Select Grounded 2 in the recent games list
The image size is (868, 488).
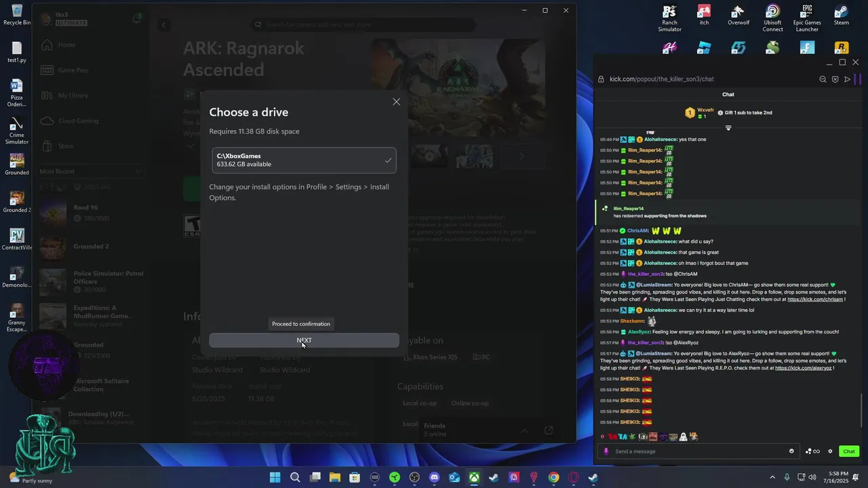tap(91, 247)
